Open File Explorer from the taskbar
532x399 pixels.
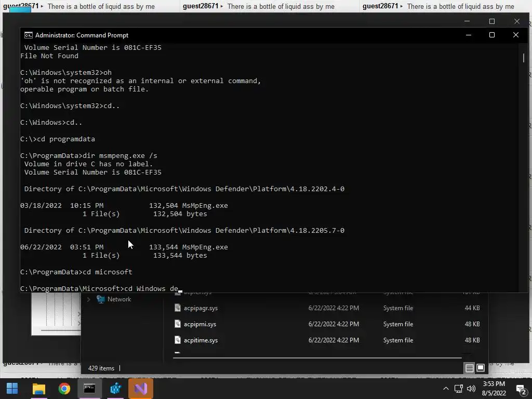[38, 389]
